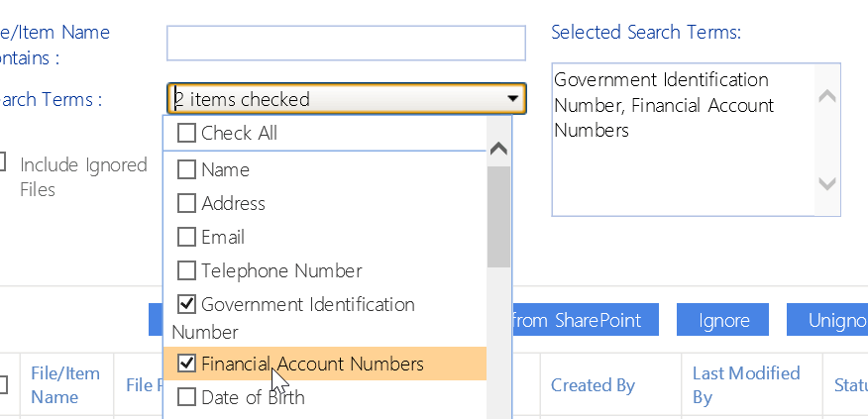The height and width of the screenshot is (419, 868).
Task: Click the from SharePoint button
Action: pyautogui.click(x=577, y=320)
